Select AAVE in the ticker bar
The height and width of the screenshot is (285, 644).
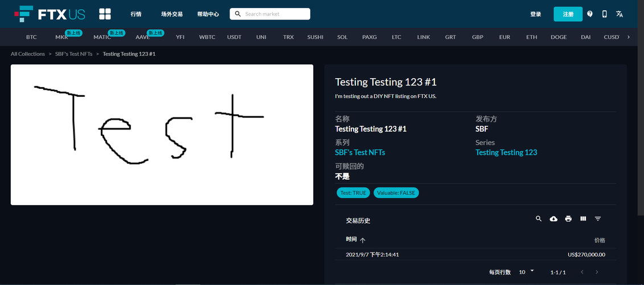coord(143,37)
